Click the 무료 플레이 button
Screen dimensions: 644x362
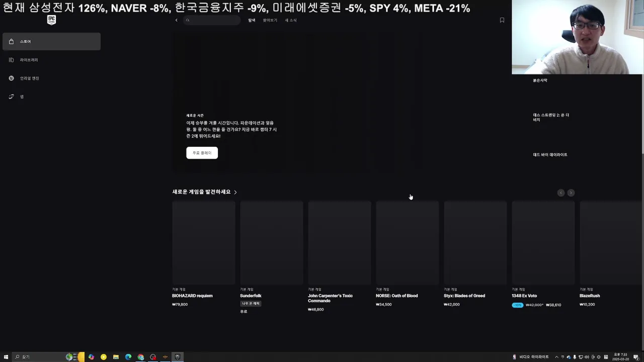coord(202,153)
